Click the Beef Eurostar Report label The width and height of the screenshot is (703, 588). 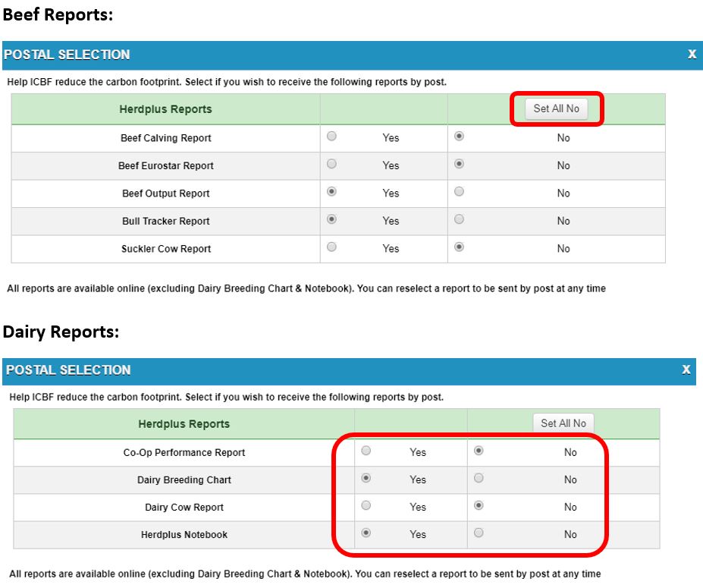[x=166, y=166]
